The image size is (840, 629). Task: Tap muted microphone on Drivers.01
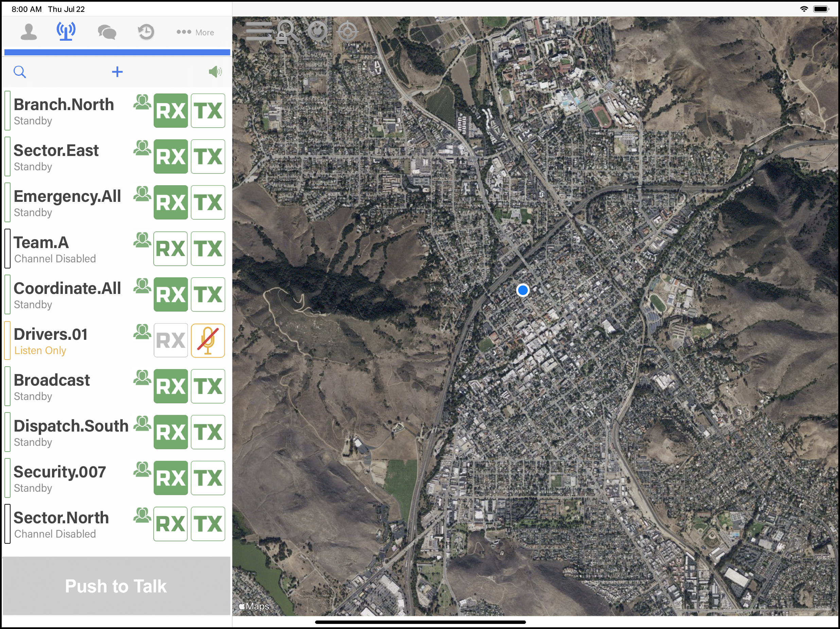tap(208, 341)
